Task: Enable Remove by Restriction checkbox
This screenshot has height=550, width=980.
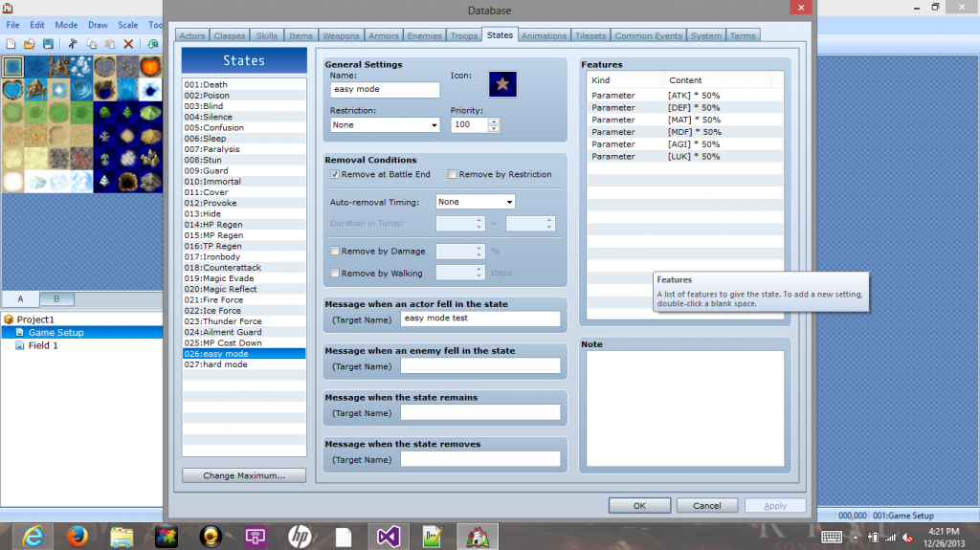Action: [453, 175]
